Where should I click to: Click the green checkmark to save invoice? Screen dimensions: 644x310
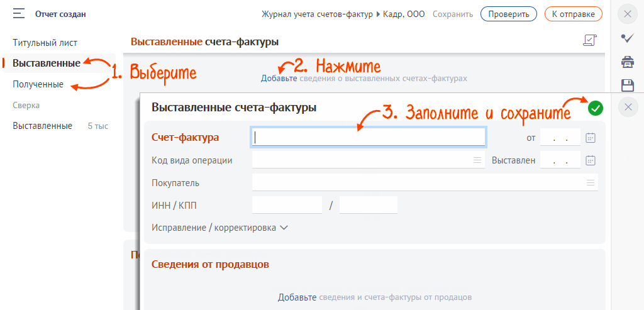click(x=595, y=108)
